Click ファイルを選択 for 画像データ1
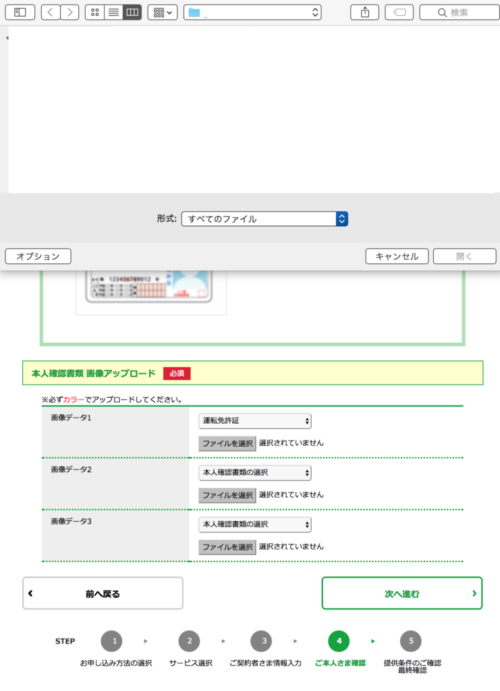 pyautogui.click(x=227, y=443)
